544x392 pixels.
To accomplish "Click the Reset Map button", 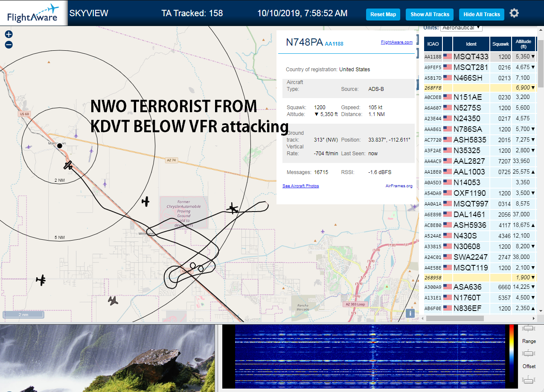I will point(383,15).
